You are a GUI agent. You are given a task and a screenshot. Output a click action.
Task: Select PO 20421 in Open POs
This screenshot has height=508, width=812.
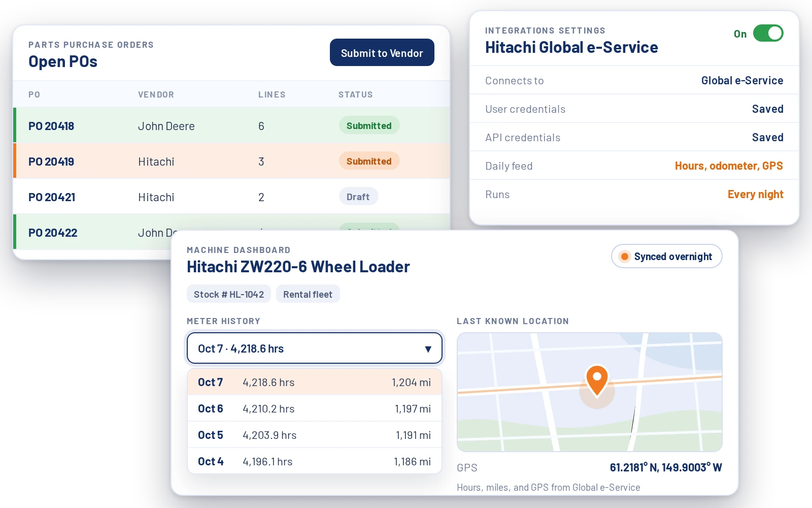coord(231,197)
